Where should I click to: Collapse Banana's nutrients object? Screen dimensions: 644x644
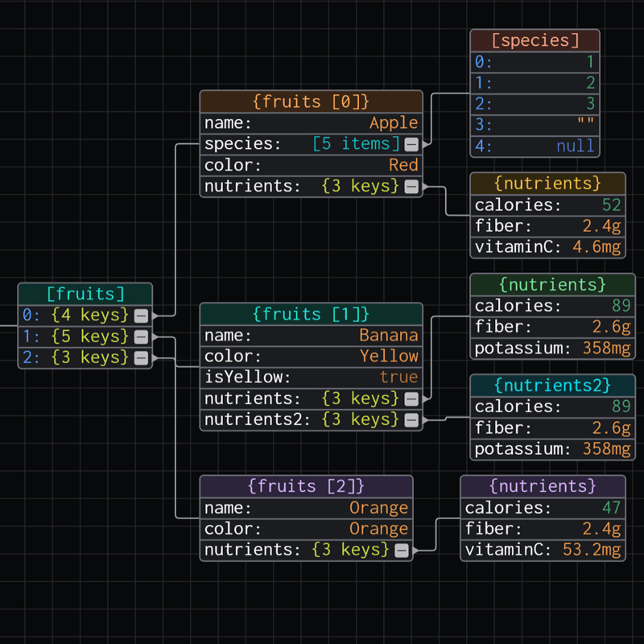coord(411,398)
